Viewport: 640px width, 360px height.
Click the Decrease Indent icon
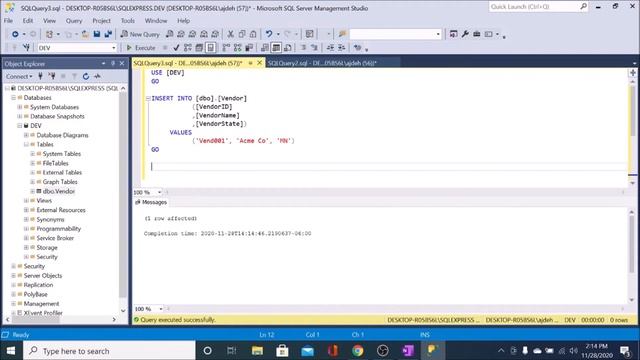(x=330, y=48)
